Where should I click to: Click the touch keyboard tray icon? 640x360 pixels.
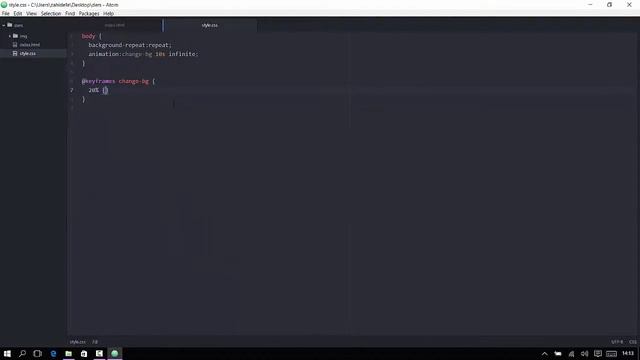coord(611,354)
